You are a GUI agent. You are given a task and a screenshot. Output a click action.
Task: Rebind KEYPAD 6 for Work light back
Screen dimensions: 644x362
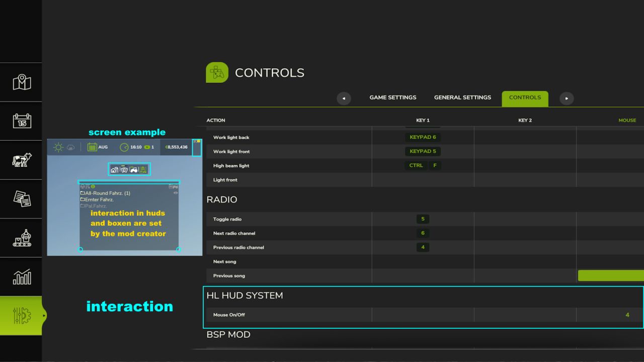[x=423, y=137]
